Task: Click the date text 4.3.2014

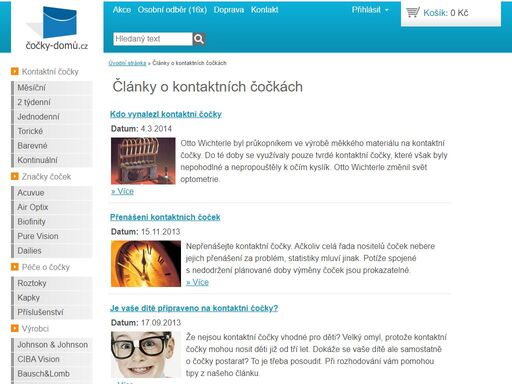Action: [x=156, y=129]
